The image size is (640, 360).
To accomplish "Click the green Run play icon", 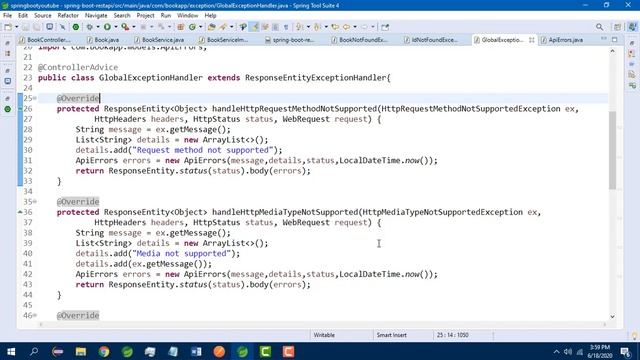I will pos(107,27).
